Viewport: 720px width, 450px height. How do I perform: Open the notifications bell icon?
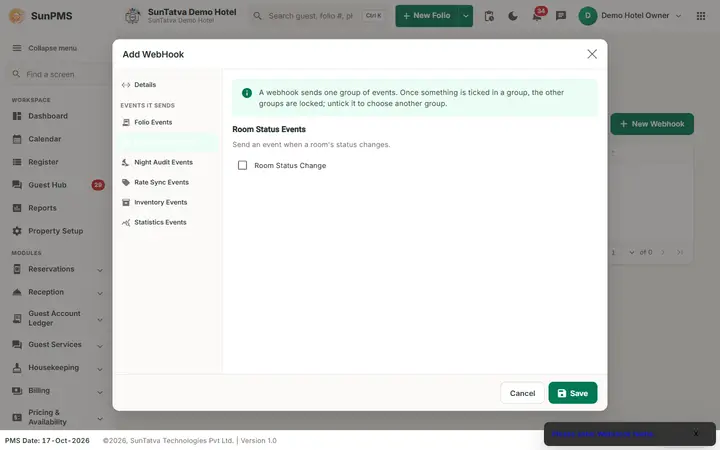coord(537,16)
